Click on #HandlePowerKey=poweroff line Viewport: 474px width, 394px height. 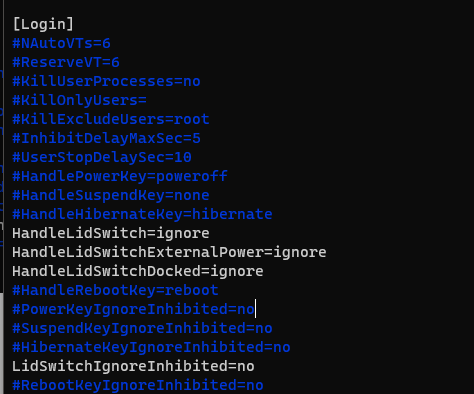pos(120,176)
